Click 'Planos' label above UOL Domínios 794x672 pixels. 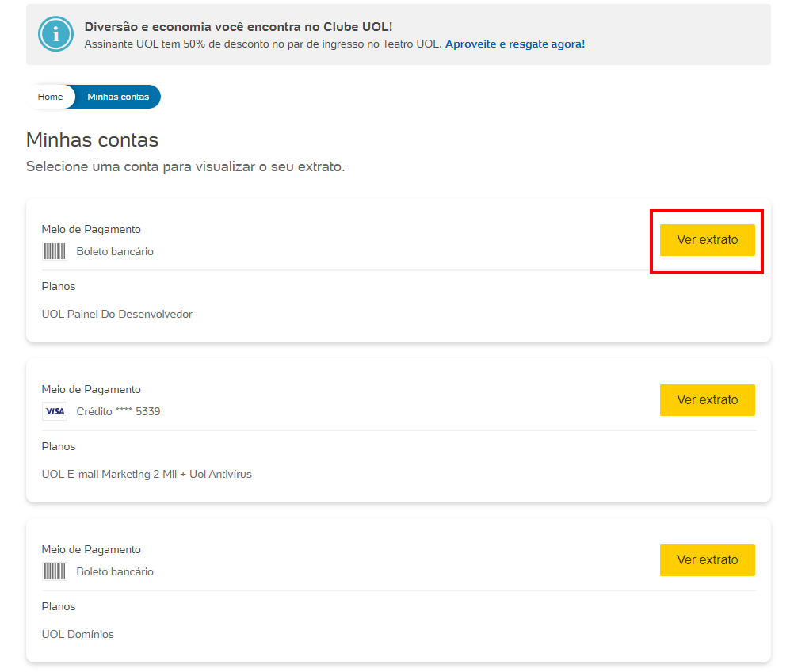tap(58, 606)
